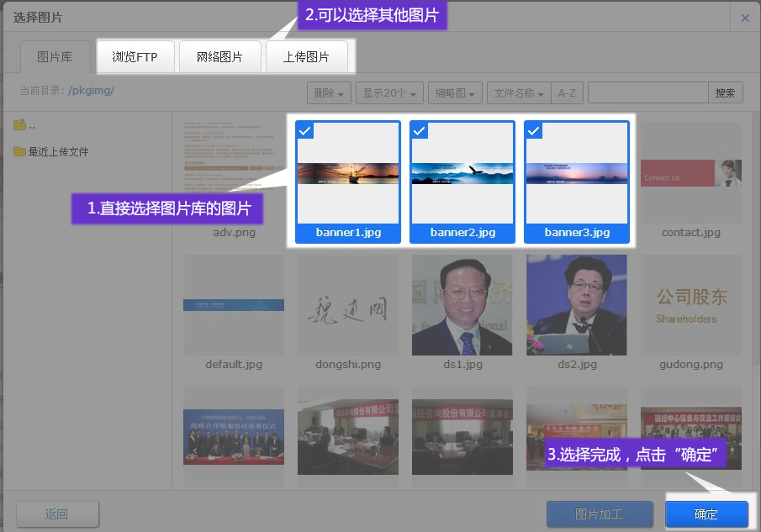Screen dimensions: 761x532
Task: Click the /pkgimg/ directory link
Action: click(x=91, y=91)
